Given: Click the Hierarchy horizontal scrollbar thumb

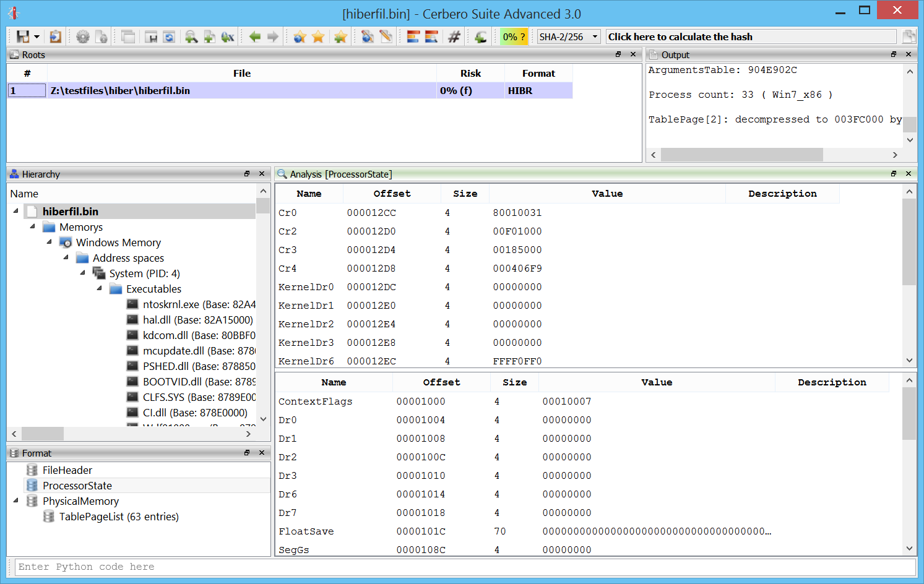Looking at the screenshot, I should pyautogui.click(x=43, y=434).
